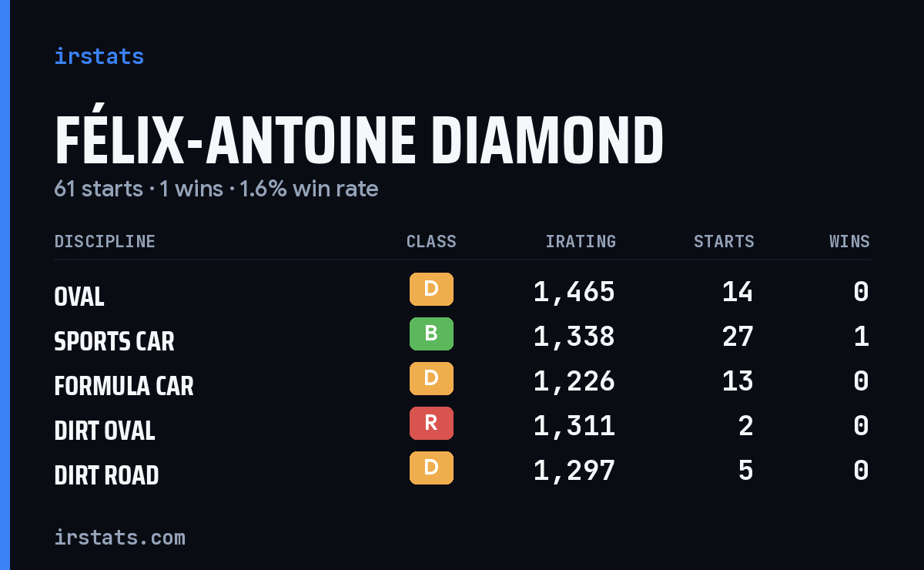Click the Formula Car D class badge
Viewport: 924px width, 570px height.
coord(431,379)
